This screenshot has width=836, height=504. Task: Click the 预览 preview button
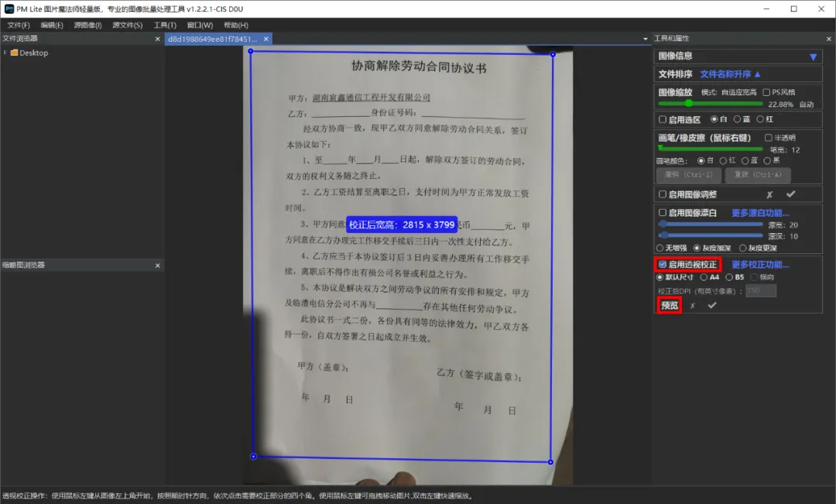tap(669, 305)
